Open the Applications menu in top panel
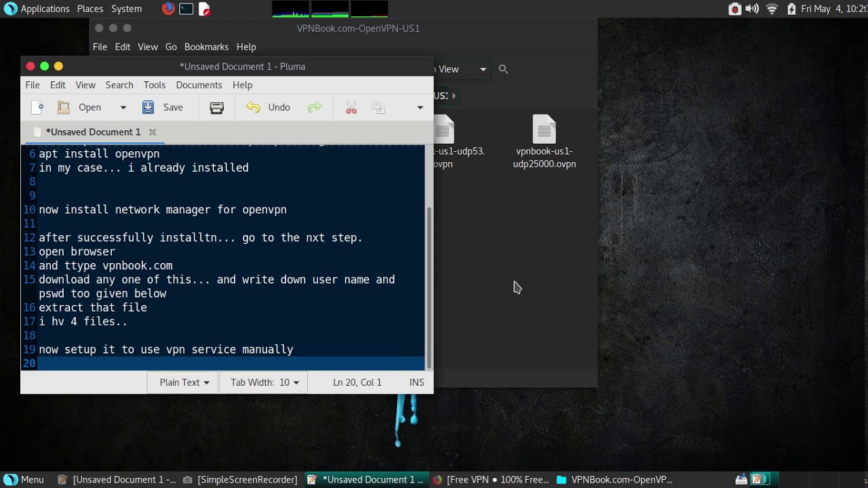Viewport: 868px width, 488px height. (45, 9)
